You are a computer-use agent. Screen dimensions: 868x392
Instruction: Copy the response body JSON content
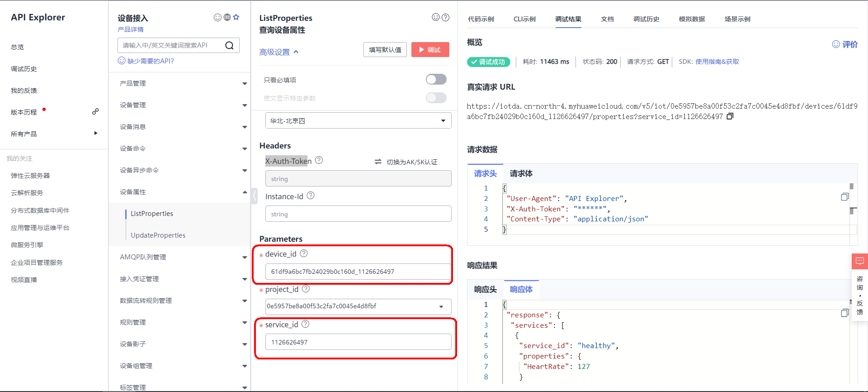point(844,313)
